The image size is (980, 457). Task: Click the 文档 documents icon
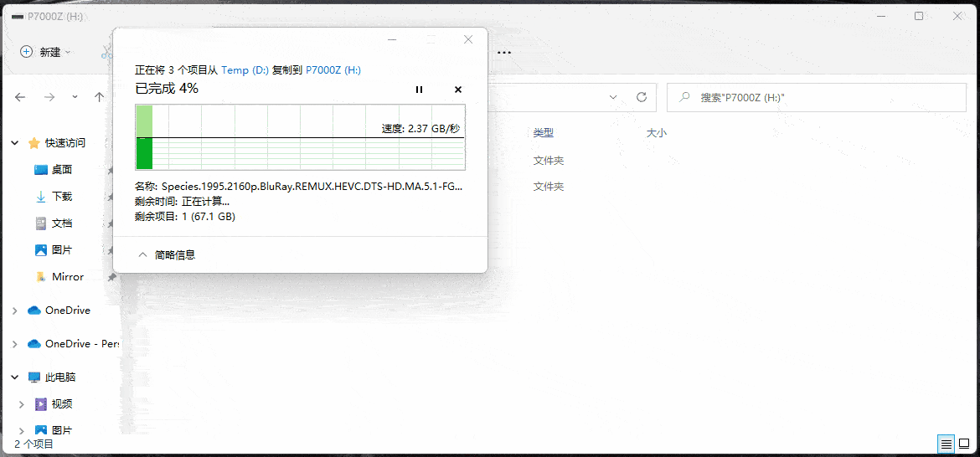(x=41, y=223)
